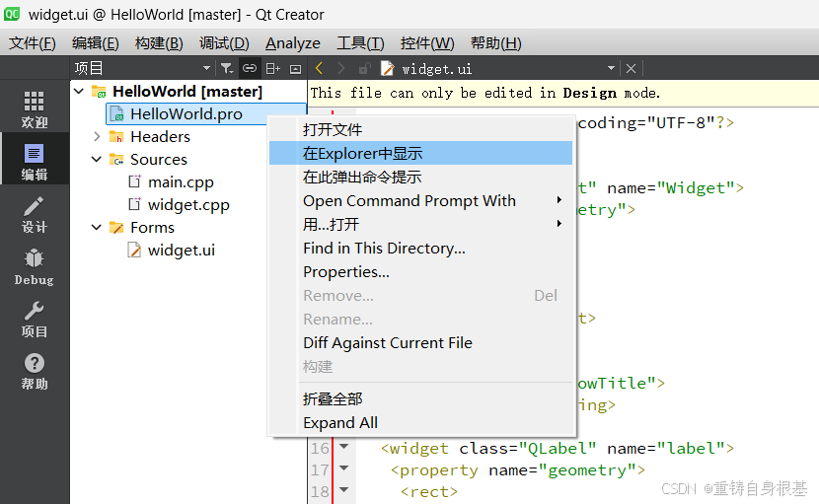
Task: Click the file lock icon in editor toolbar
Action: [364, 68]
